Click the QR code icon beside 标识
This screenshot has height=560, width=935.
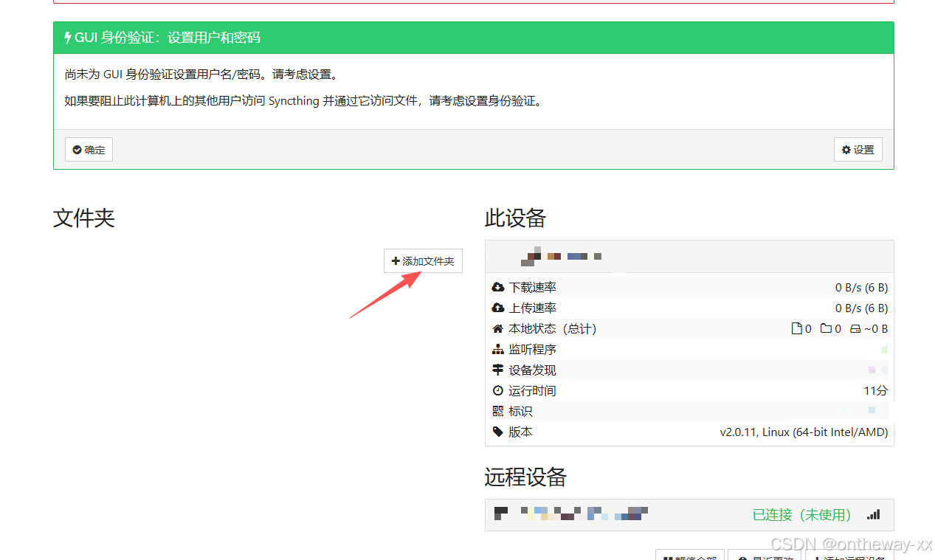point(498,411)
